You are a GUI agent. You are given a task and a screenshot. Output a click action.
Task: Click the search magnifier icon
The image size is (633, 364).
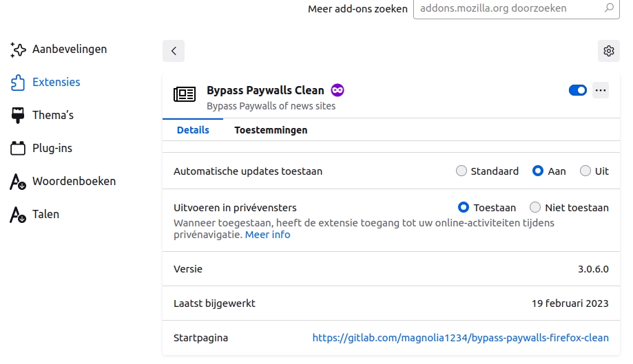[608, 9]
